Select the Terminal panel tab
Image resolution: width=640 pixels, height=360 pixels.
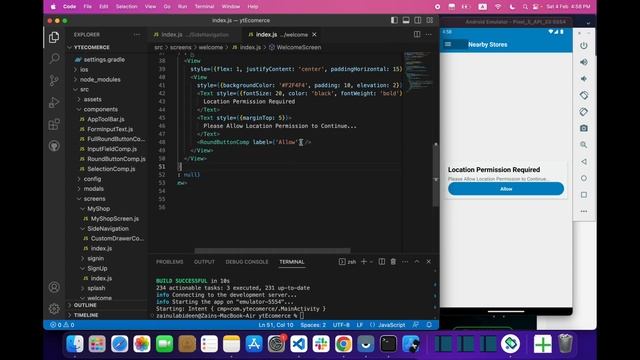[x=292, y=262]
